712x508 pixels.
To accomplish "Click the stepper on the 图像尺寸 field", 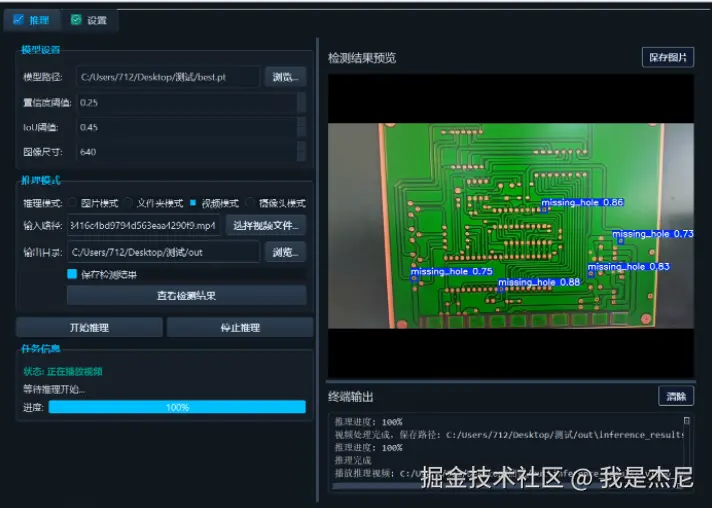I will (x=301, y=151).
